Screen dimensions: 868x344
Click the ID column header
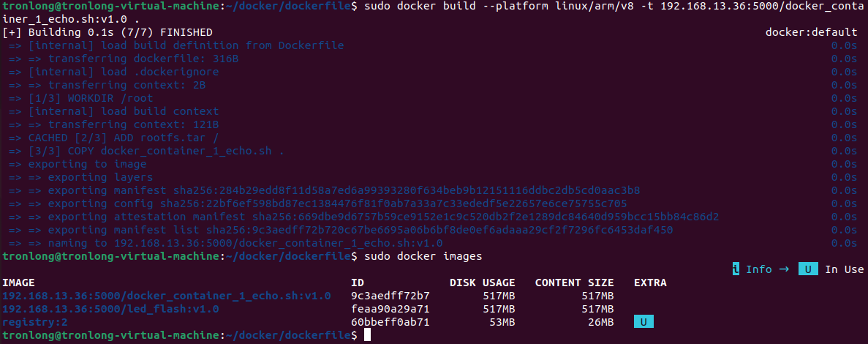click(358, 283)
